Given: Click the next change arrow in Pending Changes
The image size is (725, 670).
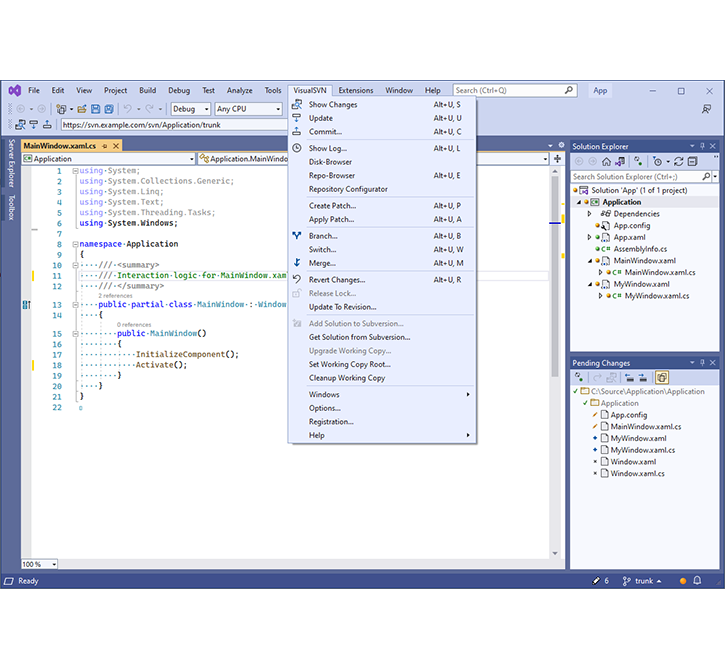Looking at the screenshot, I should (643, 377).
